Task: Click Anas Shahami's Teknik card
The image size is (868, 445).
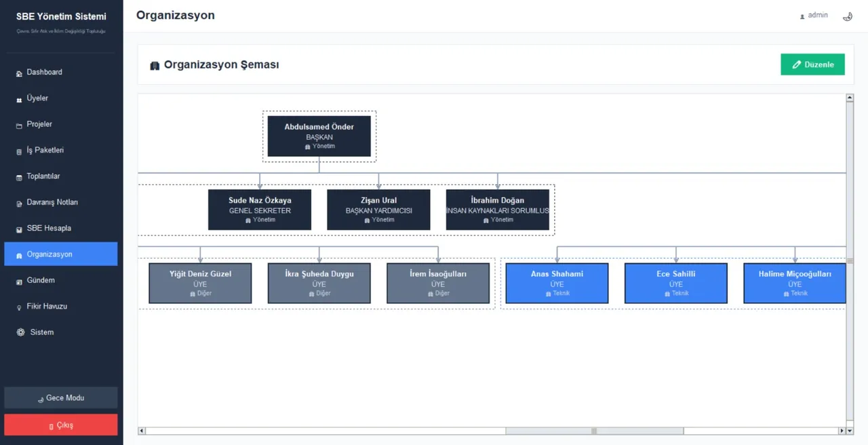Action: pyautogui.click(x=557, y=283)
